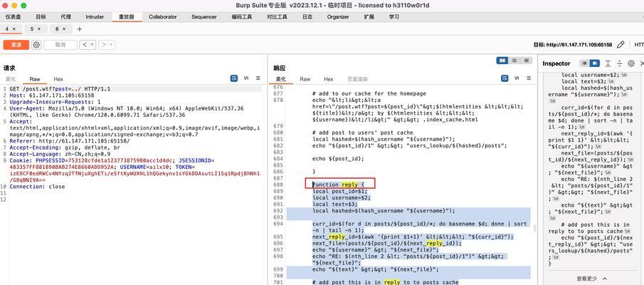Click the Cancel button
The width and height of the screenshot is (644, 285).
coord(60,45)
